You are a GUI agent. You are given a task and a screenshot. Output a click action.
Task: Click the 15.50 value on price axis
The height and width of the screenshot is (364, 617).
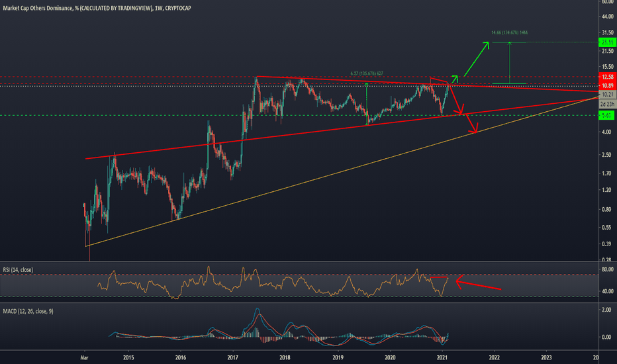coord(607,66)
